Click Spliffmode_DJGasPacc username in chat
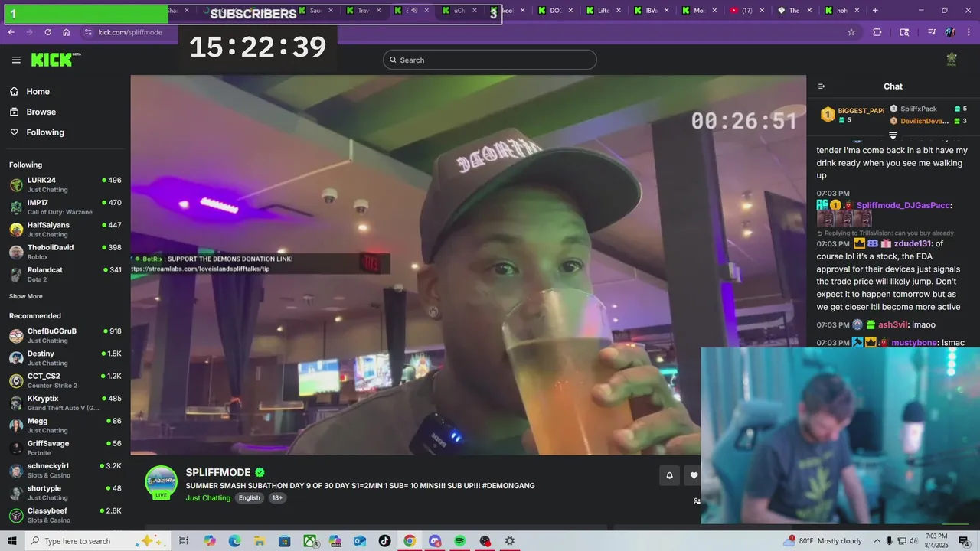The height and width of the screenshot is (551, 980). [x=903, y=205]
